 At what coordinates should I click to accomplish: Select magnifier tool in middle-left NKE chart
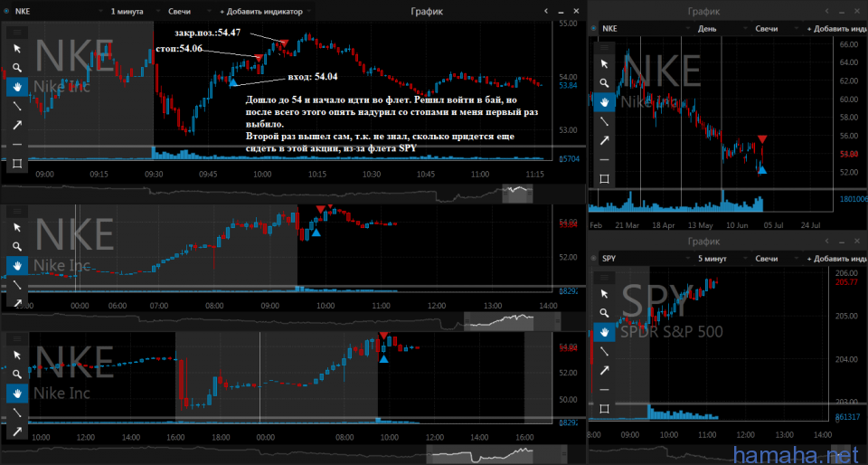(x=17, y=246)
